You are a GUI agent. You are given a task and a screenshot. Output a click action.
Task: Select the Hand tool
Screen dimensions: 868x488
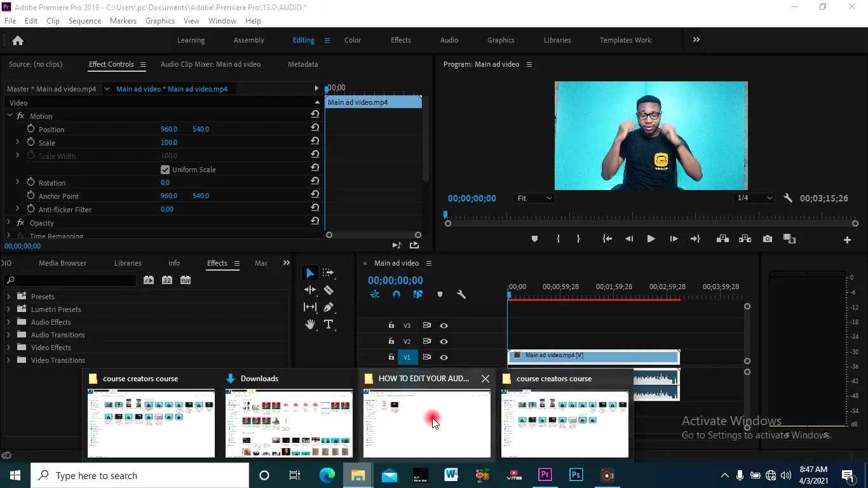(310, 324)
